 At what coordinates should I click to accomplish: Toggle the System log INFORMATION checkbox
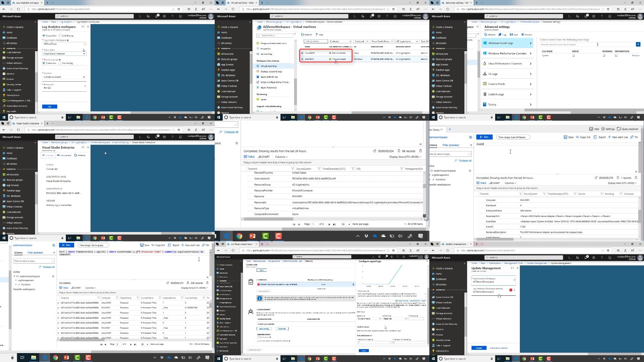point(616,55)
